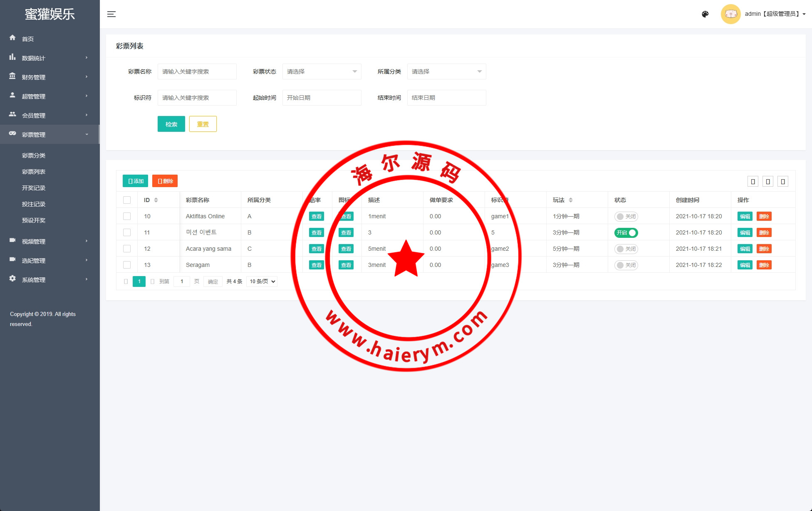Change the 10 条/页 page size selector
The width and height of the screenshot is (812, 511).
(262, 281)
